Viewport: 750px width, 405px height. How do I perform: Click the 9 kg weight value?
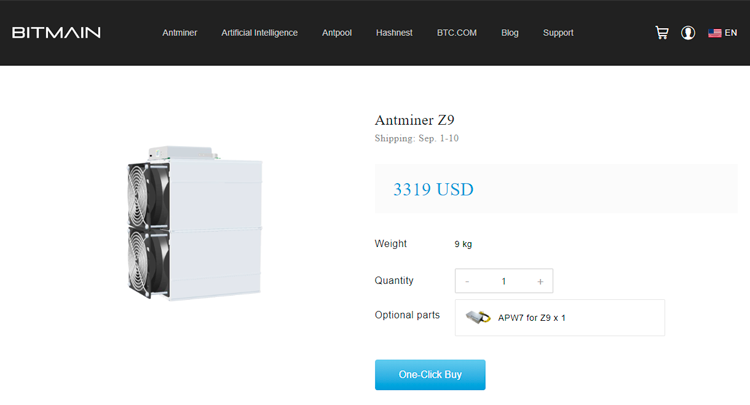point(463,244)
